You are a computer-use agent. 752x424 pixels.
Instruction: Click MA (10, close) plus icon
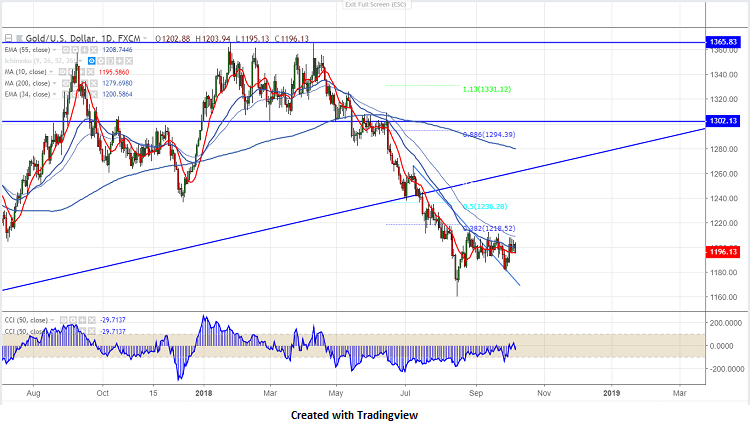click(82, 72)
